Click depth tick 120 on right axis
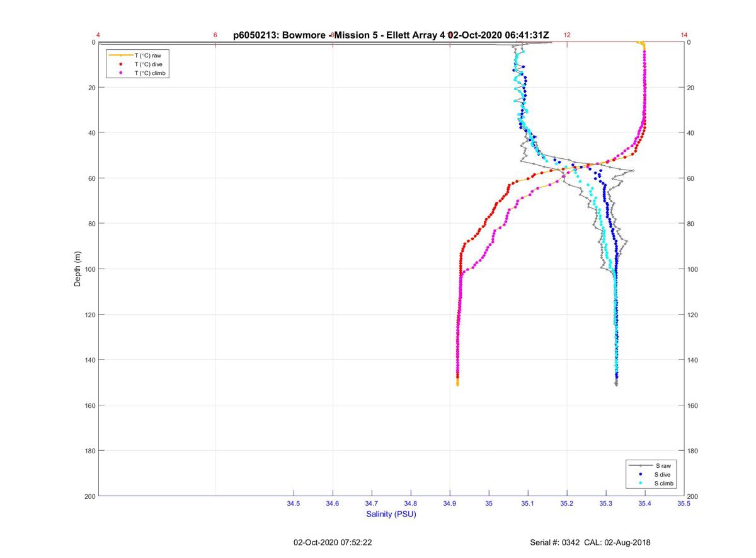 (x=692, y=315)
